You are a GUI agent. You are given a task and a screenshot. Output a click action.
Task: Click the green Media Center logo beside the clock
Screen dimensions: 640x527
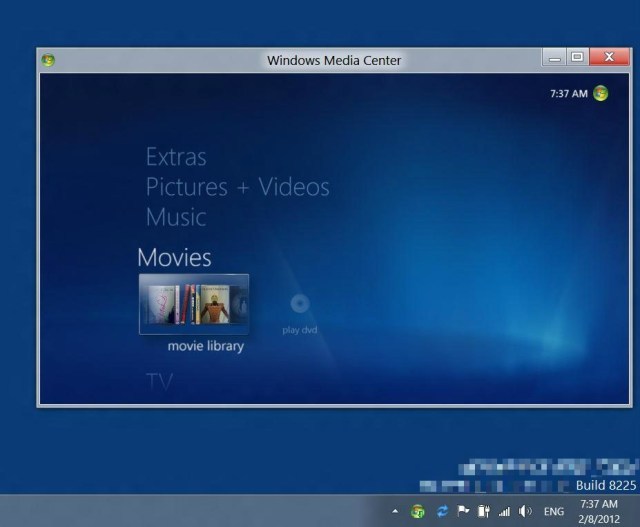point(600,93)
